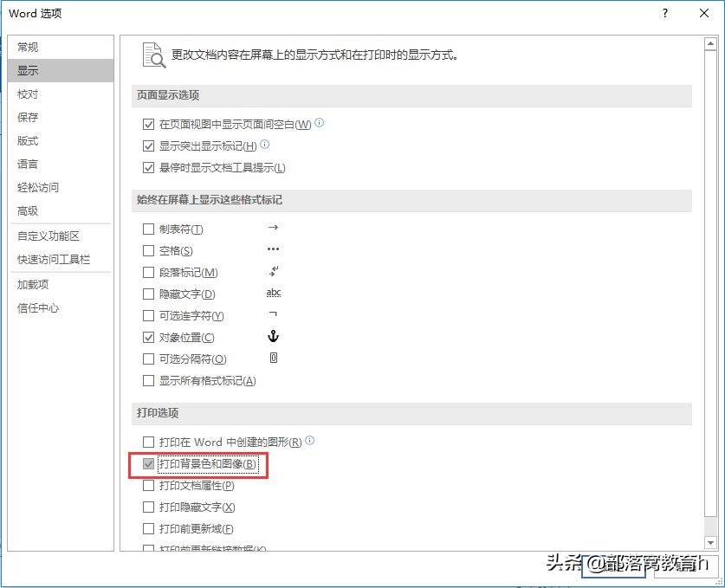Click the vertical scrollbar thumb
Image resolution: width=725 pixels, height=588 pixels.
[710, 283]
